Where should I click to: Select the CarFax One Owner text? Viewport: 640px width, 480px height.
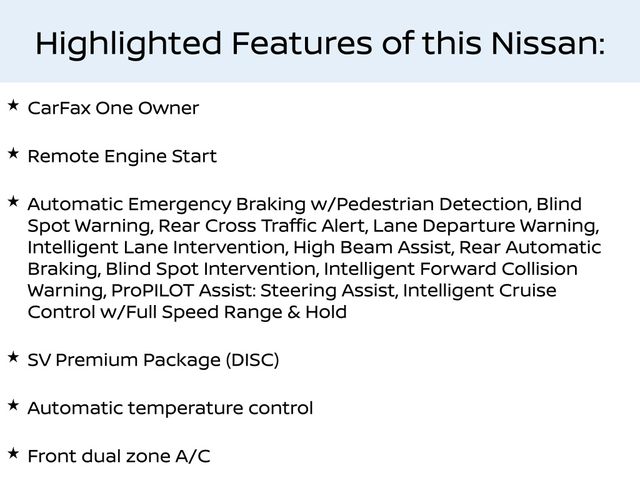(x=113, y=108)
